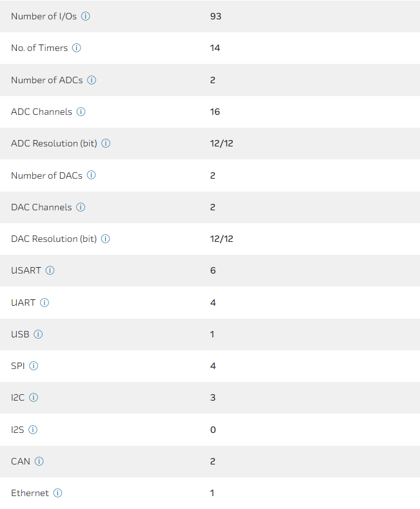Click info icon beside ADC Resolution (bit)
420x509 pixels.
click(106, 143)
